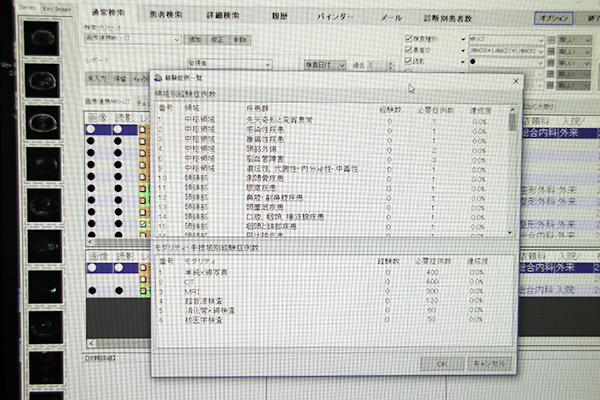Click the OK button in the dialog

coord(440,364)
